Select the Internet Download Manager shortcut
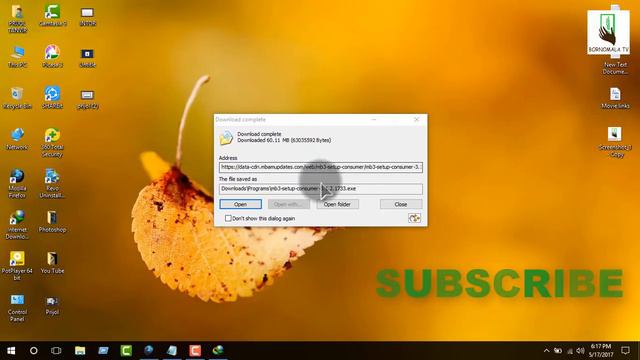 [17, 225]
